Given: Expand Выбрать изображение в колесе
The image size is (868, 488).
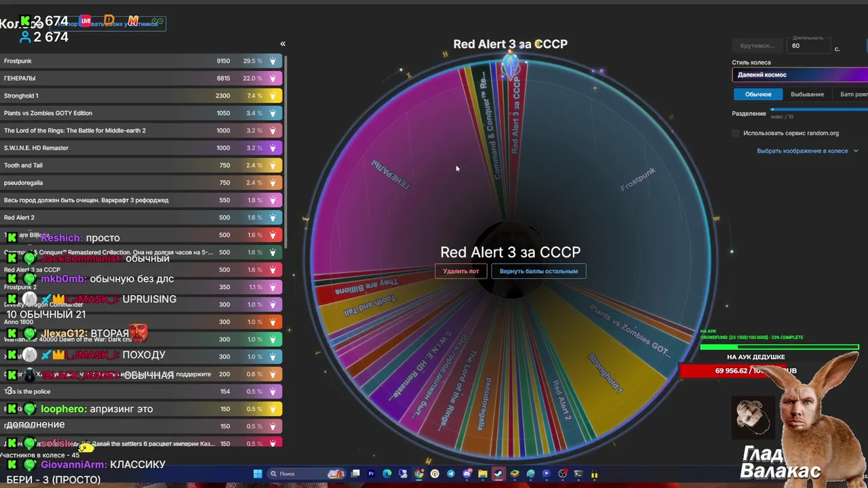Looking at the screenshot, I should tap(807, 150).
